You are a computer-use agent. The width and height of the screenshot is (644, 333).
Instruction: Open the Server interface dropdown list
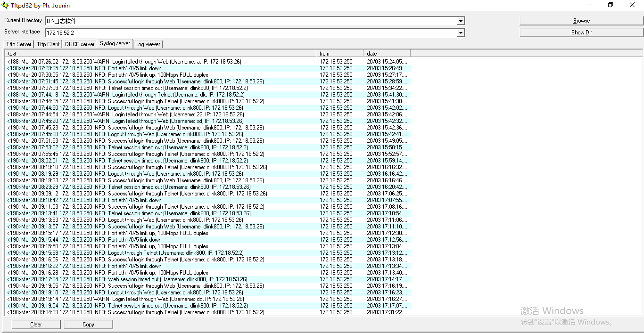tap(460, 32)
